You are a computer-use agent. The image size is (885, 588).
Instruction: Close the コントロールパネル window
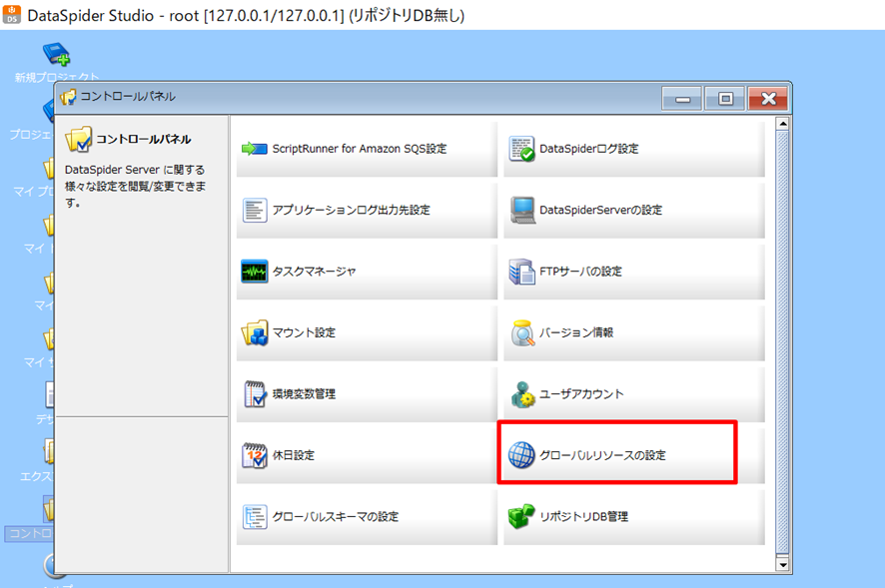(x=768, y=99)
